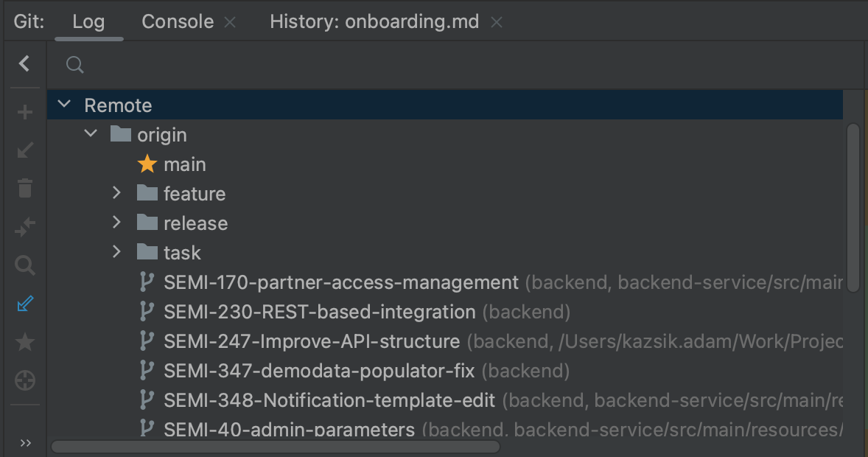Expand the release branches folder
The width and height of the screenshot is (868, 457).
coord(116,223)
